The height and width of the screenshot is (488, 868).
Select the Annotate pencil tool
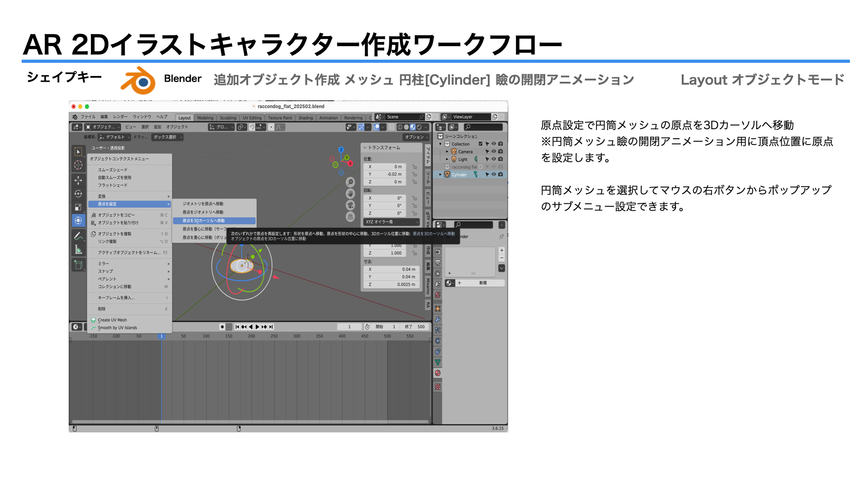click(x=78, y=236)
